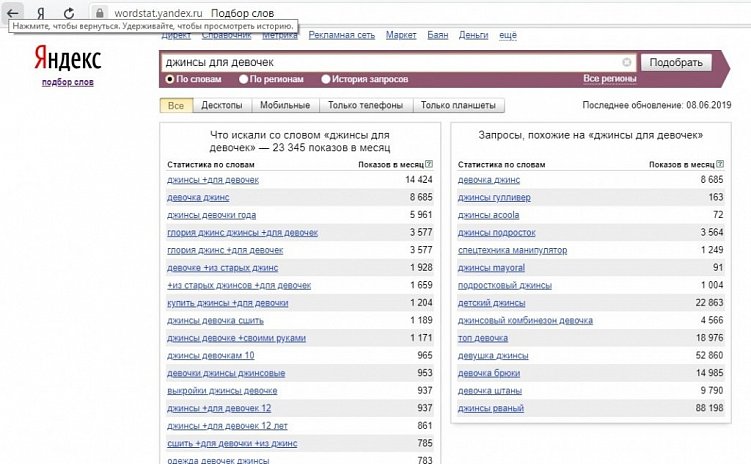The height and width of the screenshot is (464, 751).
Task: Open the джинсы mayoral link
Action: tap(491, 268)
